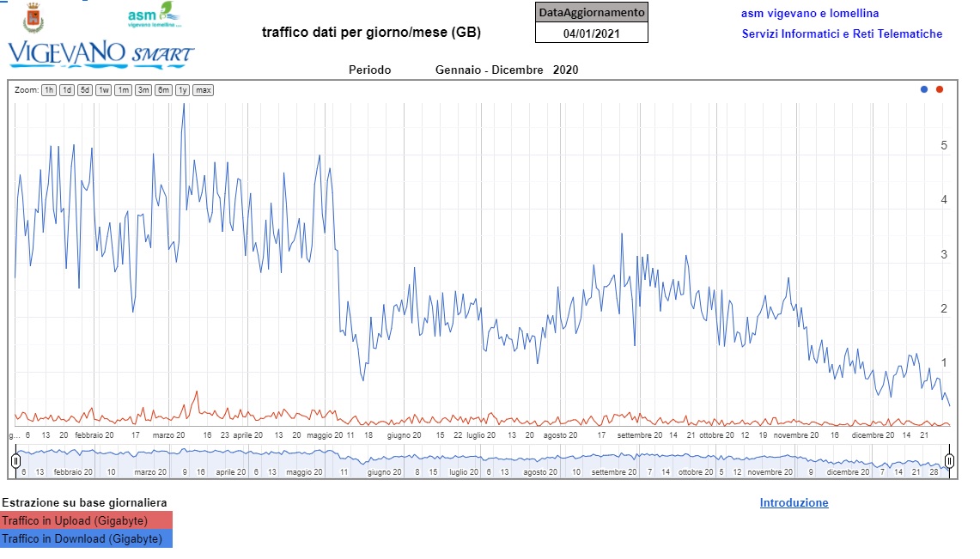Image resolution: width=980 pixels, height=559 pixels.
Task: Click Traffico in Upload legend swatch
Action: [86, 520]
